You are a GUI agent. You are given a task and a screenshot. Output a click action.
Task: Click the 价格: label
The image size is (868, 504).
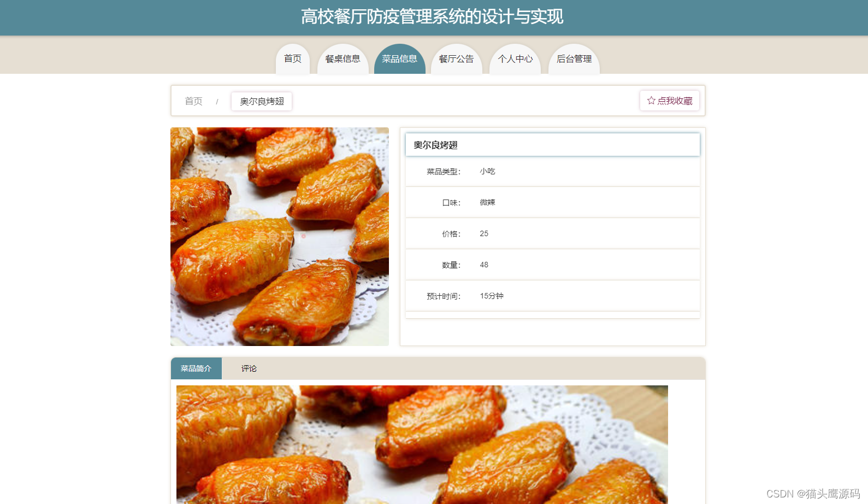pyautogui.click(x=451, y=234)
